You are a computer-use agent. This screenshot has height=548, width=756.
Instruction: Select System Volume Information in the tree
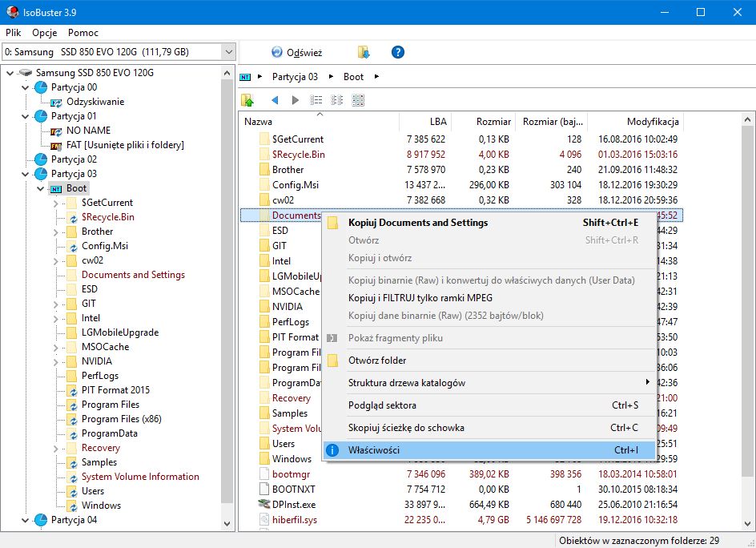[x=140, y=477]
